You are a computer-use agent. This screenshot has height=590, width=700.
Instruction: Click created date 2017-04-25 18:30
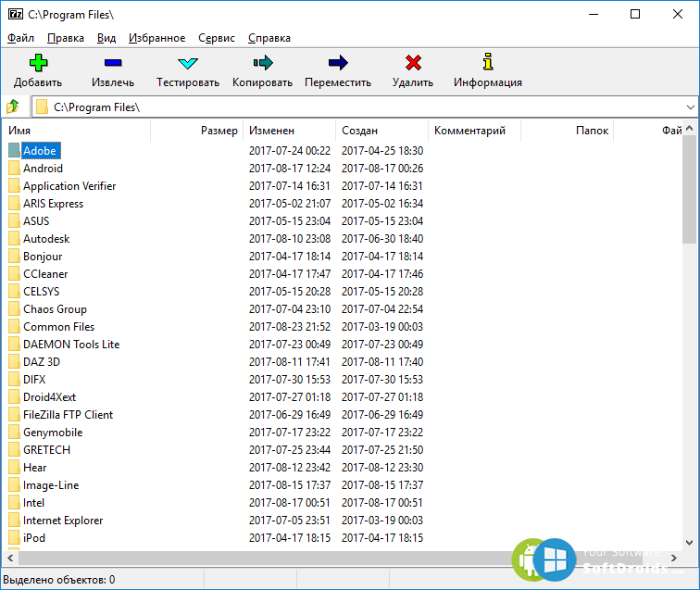(382, 151)
